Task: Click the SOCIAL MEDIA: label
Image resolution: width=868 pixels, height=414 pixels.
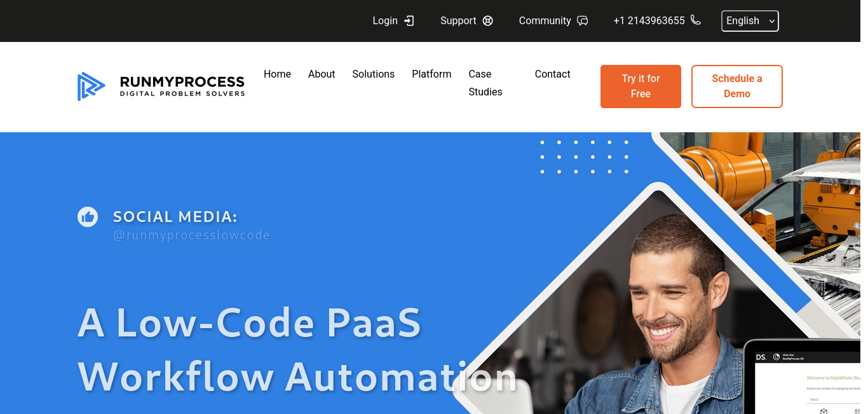Action: coord(175,217)
